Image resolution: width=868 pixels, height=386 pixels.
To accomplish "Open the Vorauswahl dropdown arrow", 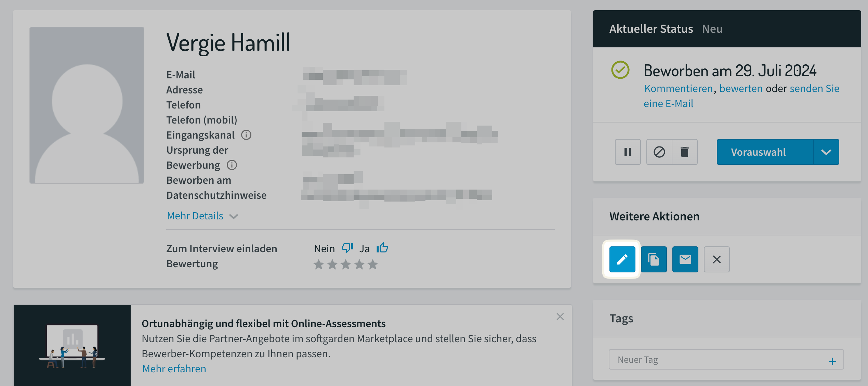I will point(826,152).
